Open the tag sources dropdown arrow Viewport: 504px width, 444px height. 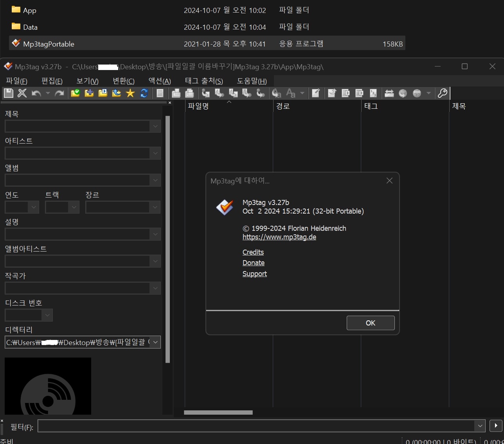point(428,93)
